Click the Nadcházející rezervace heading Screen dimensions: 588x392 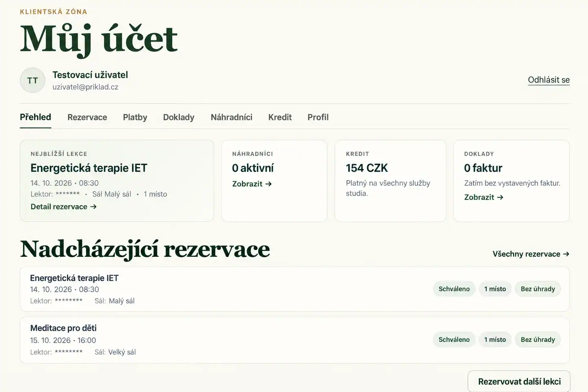coord(145,249)
